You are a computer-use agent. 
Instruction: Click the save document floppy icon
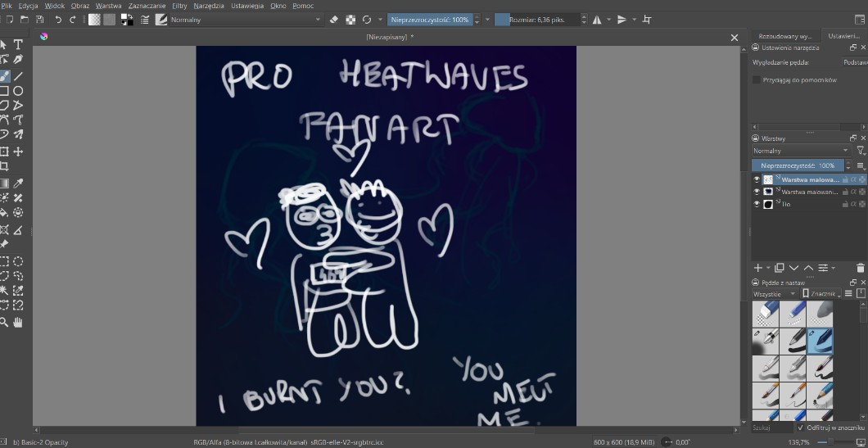pyautogui.click(x=38, y=19)
